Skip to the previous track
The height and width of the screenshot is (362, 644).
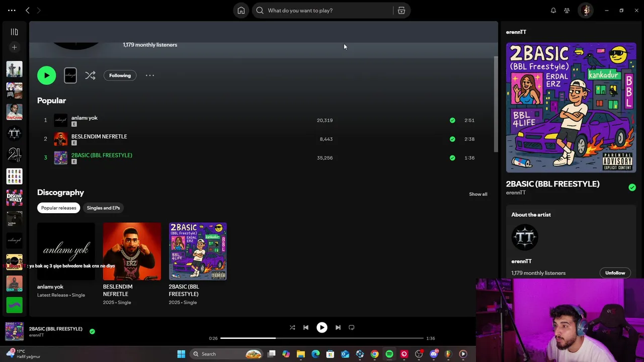[306, 327]
